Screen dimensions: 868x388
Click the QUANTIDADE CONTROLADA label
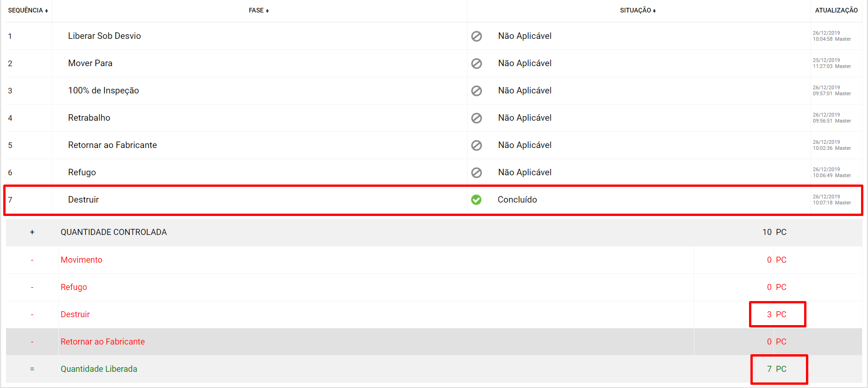click(x=113, y=232)
